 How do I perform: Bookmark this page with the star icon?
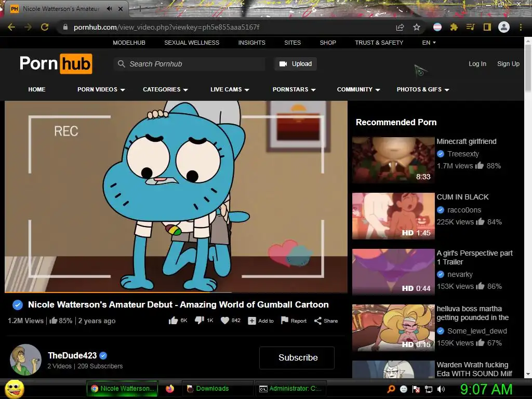(x=417, y=27)
